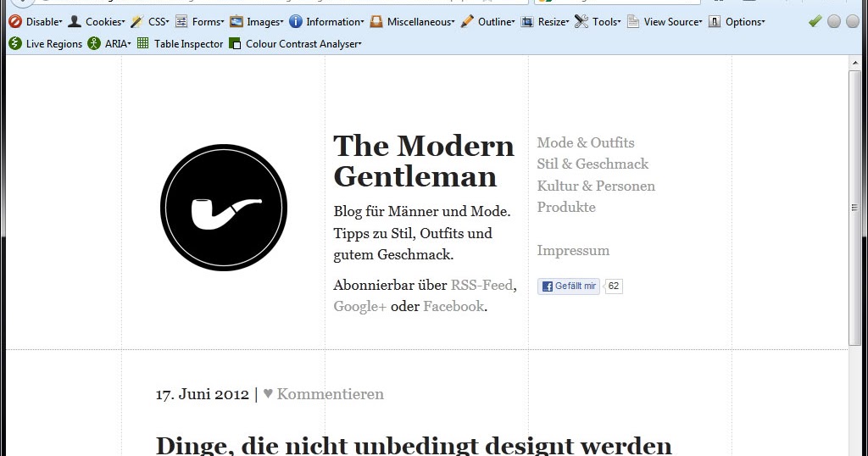Click the green Live Regions icon
Screen dimensions: 868x456
point(15,43)
